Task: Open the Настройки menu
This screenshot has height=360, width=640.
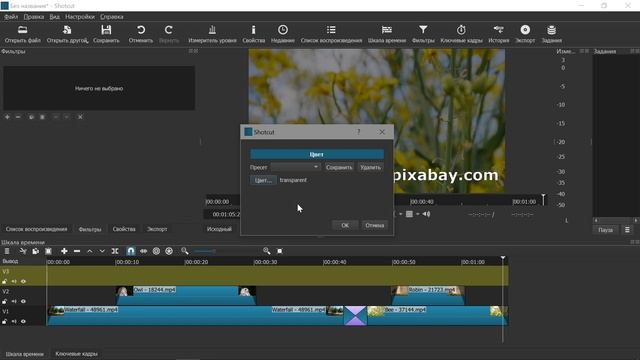Action: (x=80, y=17)
